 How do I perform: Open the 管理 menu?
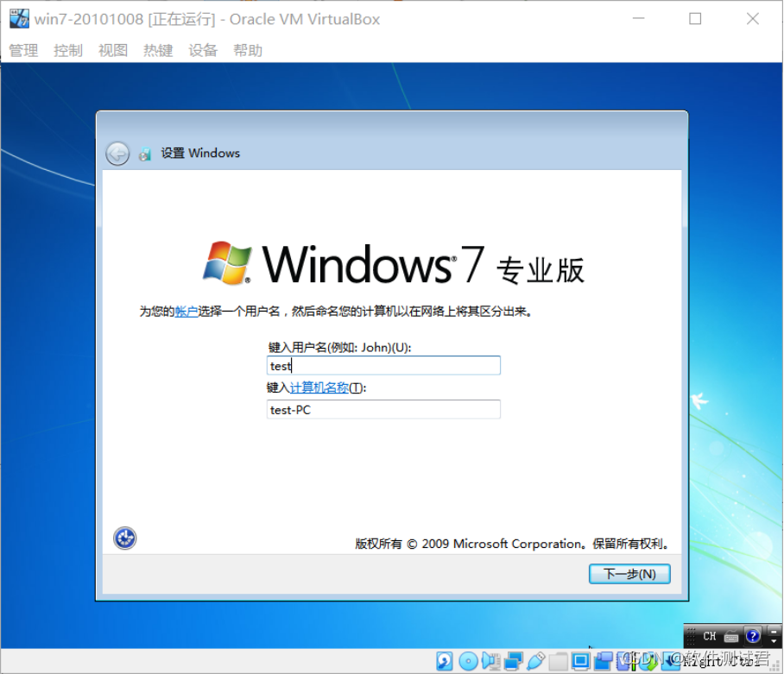pyautogui.click(x=23, y=50)
